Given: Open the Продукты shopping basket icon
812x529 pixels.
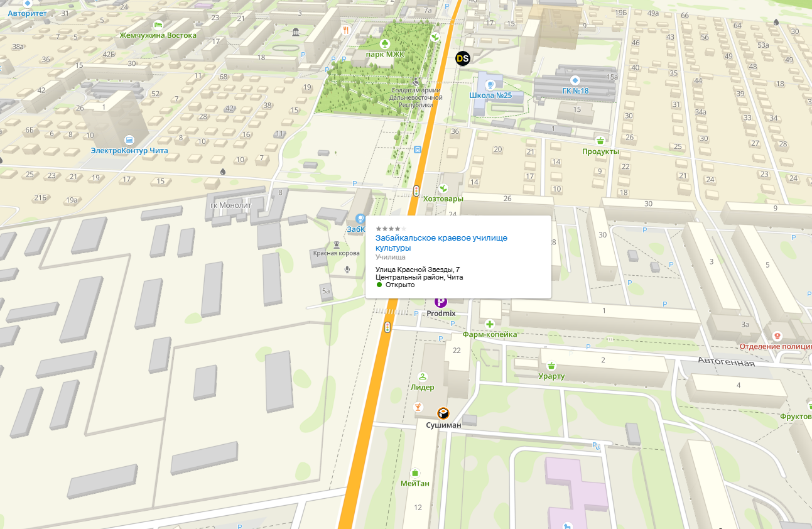Looking at the screenshot, I should click(x=600, y=141).
